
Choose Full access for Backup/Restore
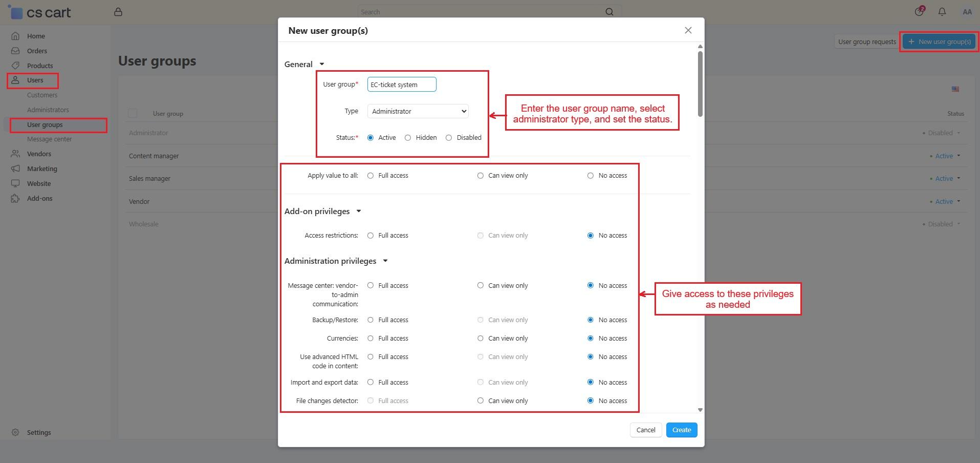(371, 320)
